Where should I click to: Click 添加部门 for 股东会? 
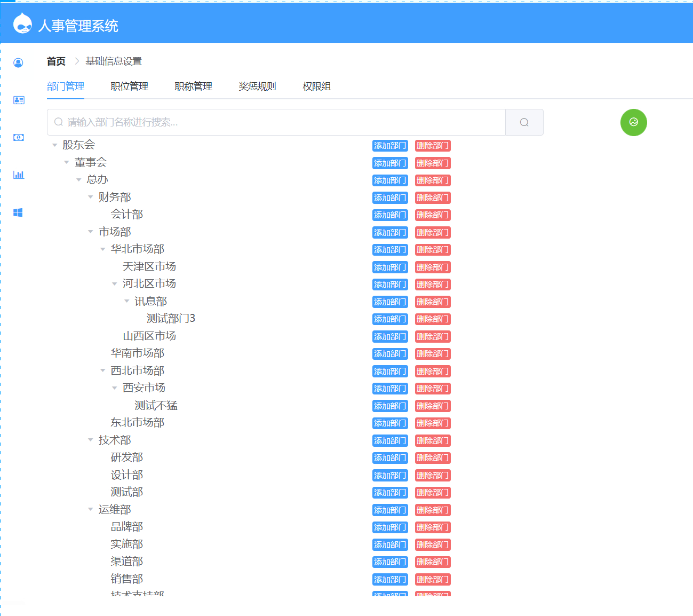(390, 146)
